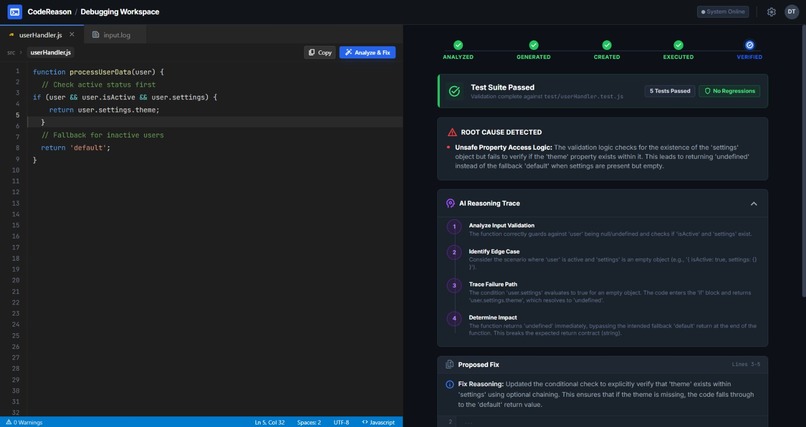Viewport: 806px width, 427px height.
Task: Click the Verified step indicator
Action: [x=749, y=45]
